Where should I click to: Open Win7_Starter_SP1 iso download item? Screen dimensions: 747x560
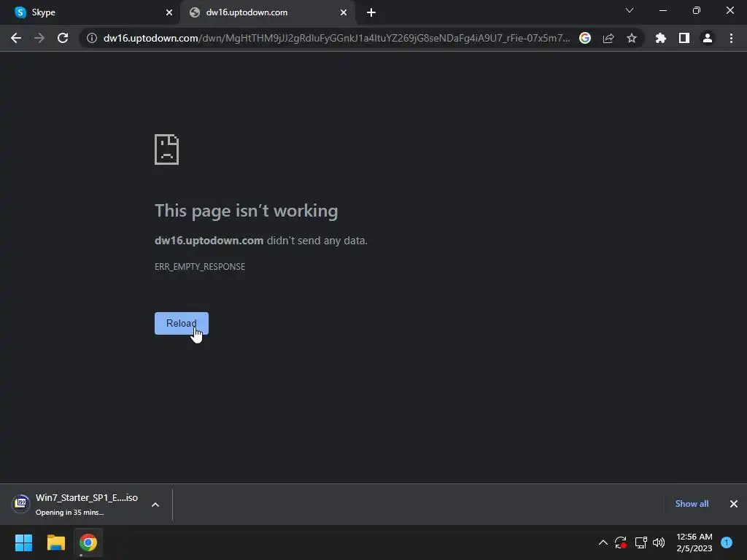[x=76, y=505]
